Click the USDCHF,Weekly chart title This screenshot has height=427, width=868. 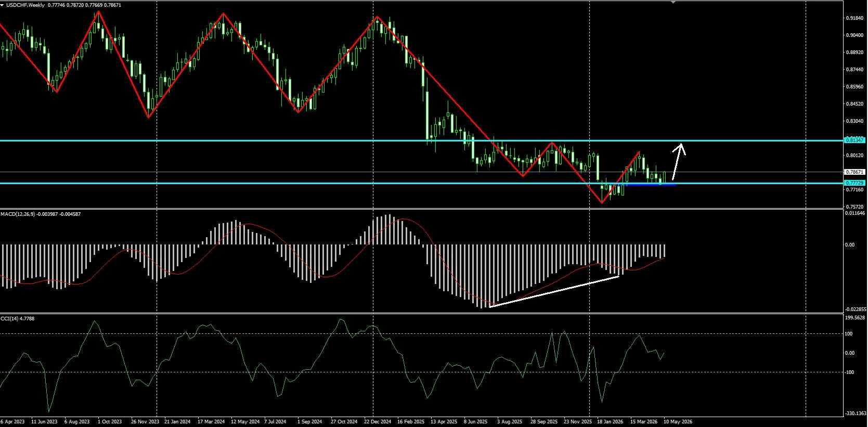coord(25,5)
